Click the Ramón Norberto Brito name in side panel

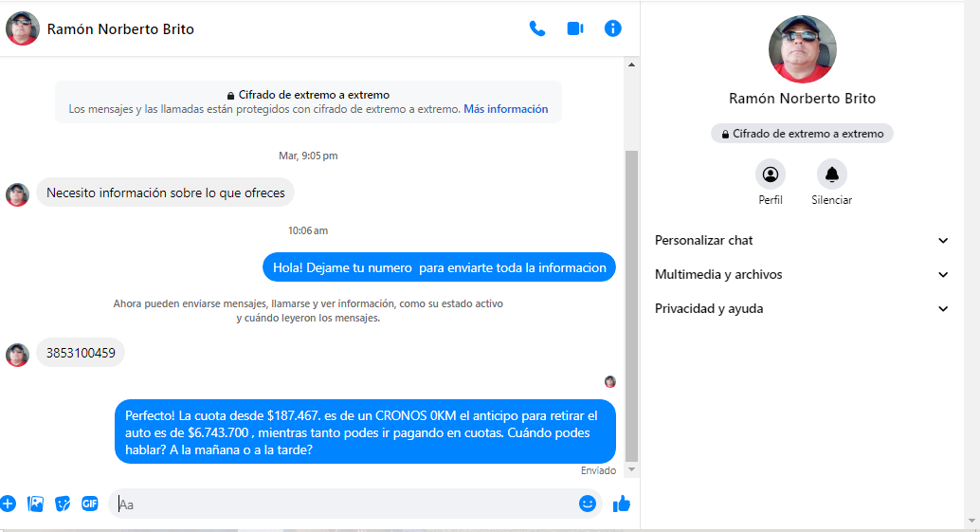coord(802,99)
